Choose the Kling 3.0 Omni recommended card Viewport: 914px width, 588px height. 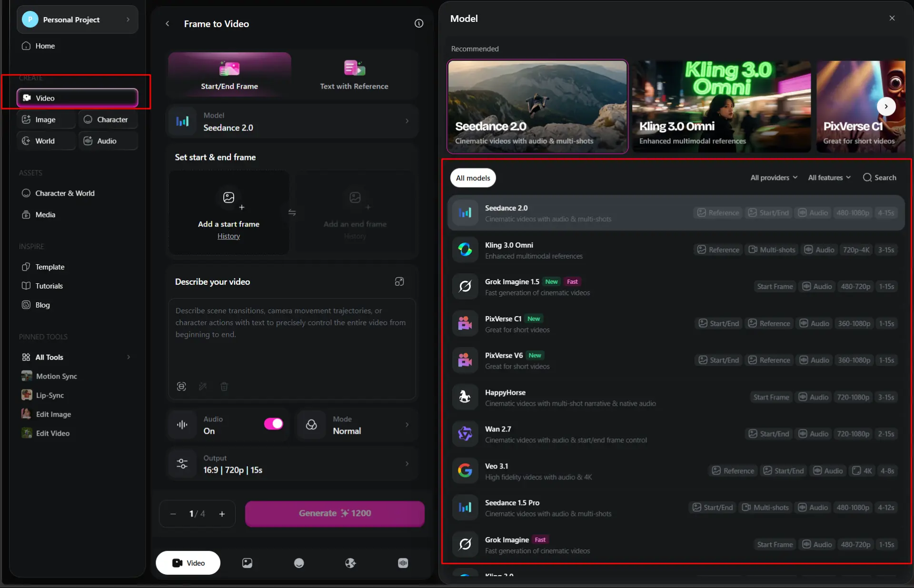[x=722, y=106]
